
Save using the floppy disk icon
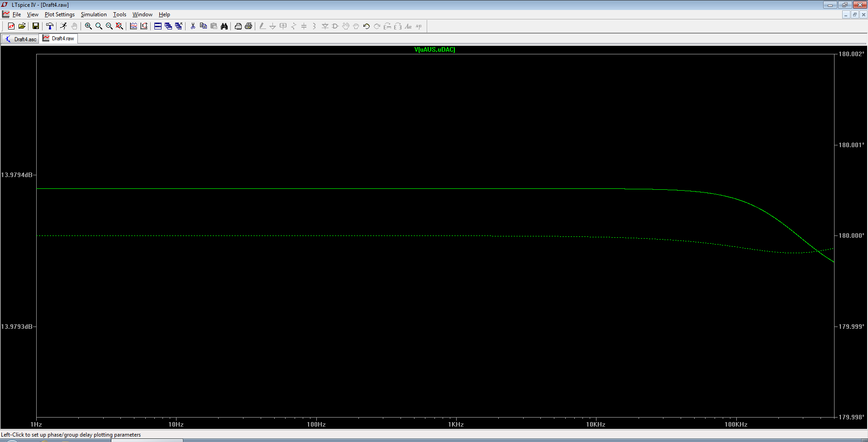[x=36, y=26]
